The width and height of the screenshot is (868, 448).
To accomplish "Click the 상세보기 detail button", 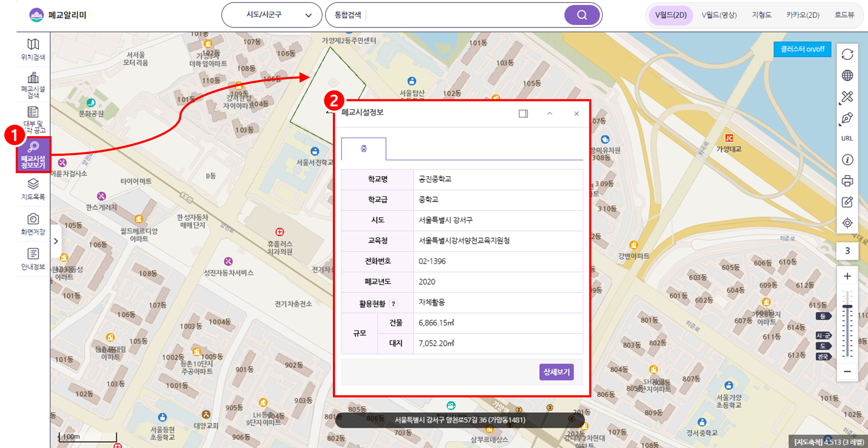I will coord(556,372).
